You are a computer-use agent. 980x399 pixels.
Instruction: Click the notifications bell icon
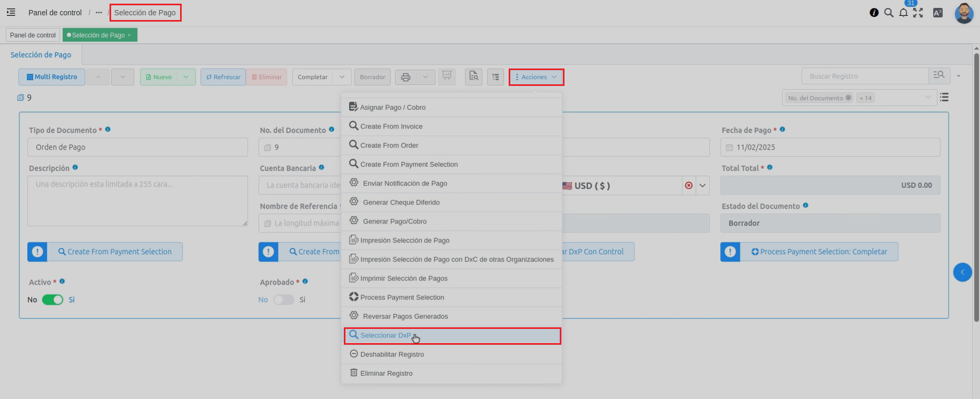coord(904,13)
